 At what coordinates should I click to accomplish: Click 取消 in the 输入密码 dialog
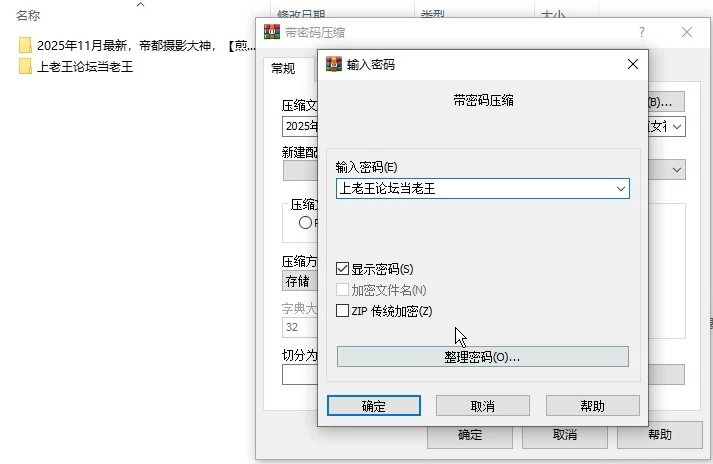[483, 405]
